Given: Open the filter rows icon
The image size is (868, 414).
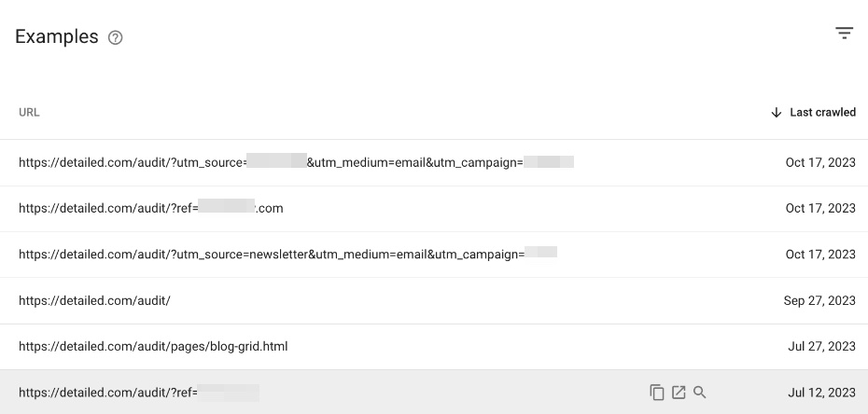Looking at the screenshot, I should [x=844, y=34].
